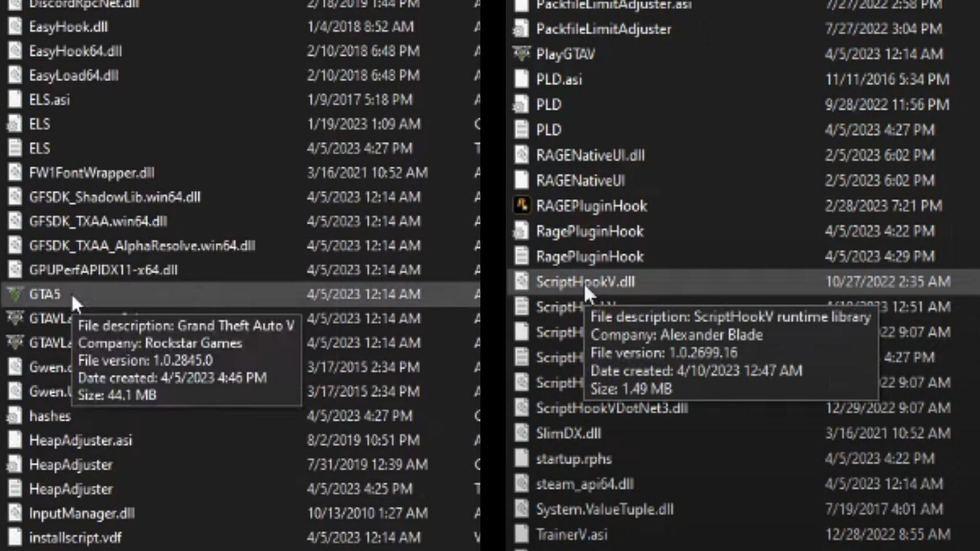Select the ScriptHookV.dll file name
The height and width of the screenshot is (551, 980).
pyautogui.click(x=585, y=282)
